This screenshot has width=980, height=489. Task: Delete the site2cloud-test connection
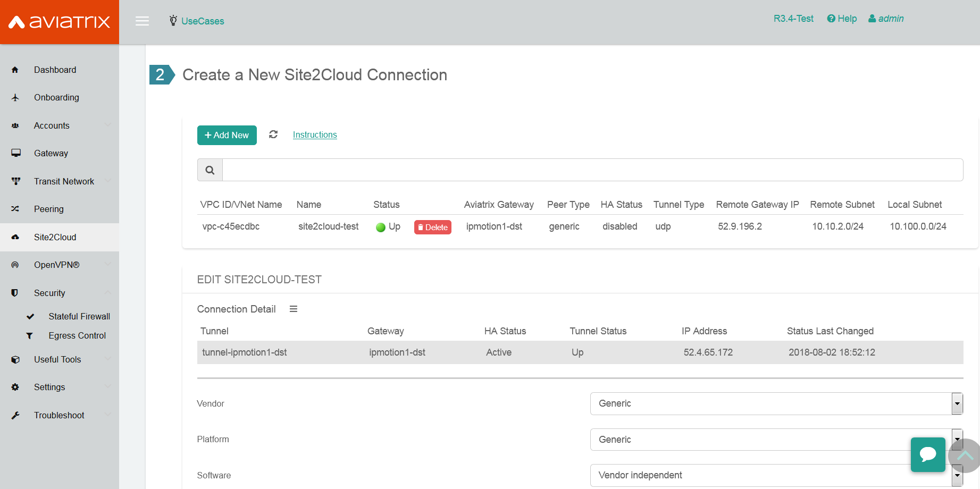pos(432,227)
